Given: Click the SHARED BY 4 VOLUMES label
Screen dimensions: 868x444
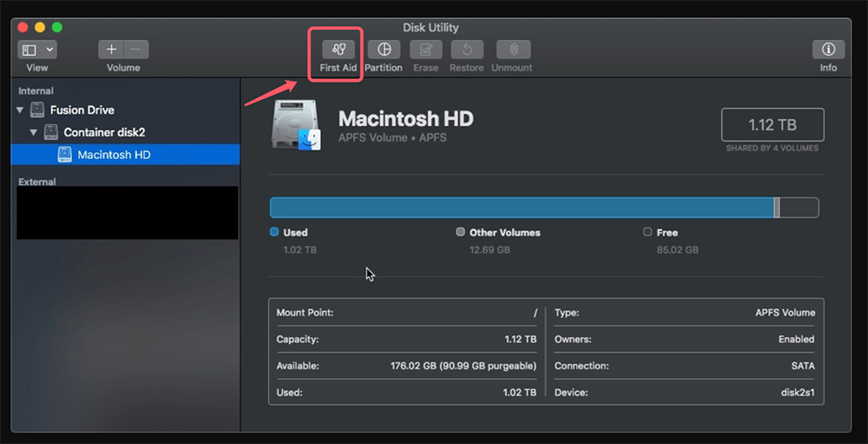Looking at the screenshot, I should [773, 149].
